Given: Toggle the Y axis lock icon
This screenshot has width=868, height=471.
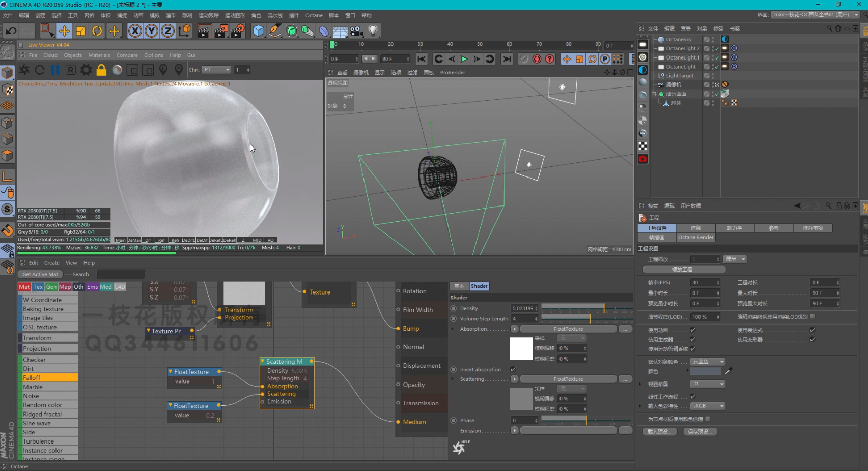Looking at the screenshot, I should (151, 31).
